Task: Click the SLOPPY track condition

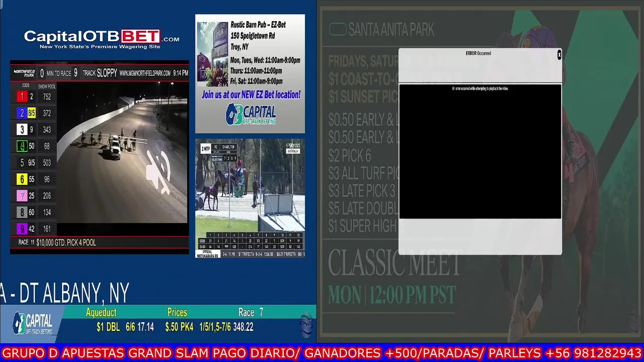Action: point(107,73)
